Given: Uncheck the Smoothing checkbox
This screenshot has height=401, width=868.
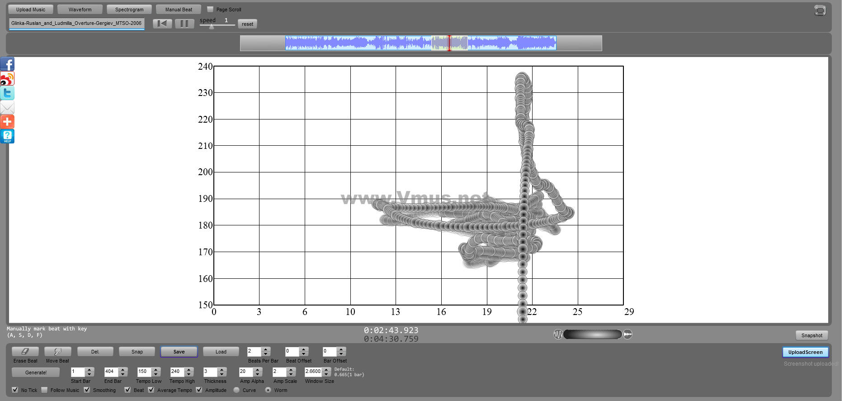Looking at the screenshot, I should point(87,390).
